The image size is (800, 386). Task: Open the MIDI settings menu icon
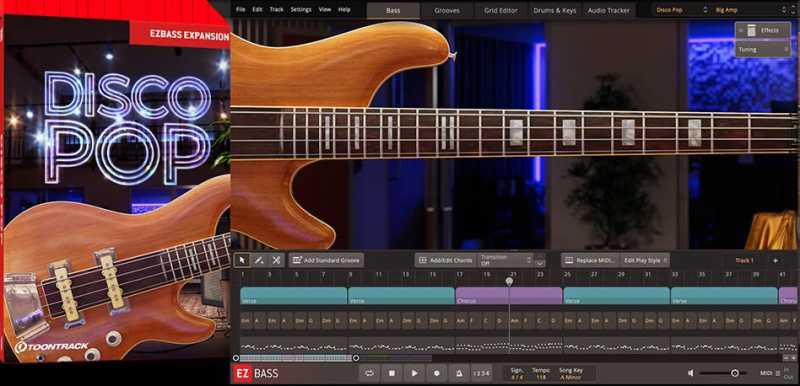(x=778, y=373)
